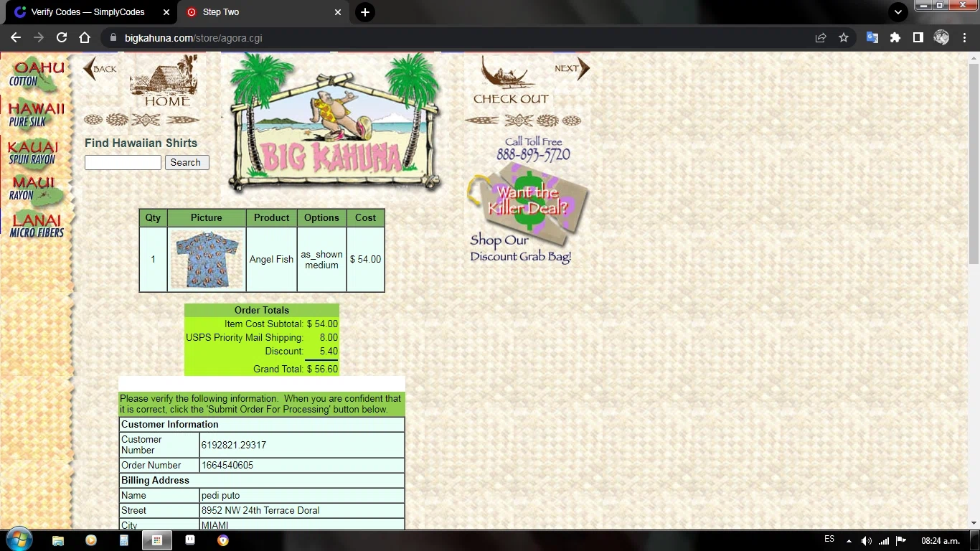Image resolution: width=980 pixels, height=551 pixels.
Task: Click the street address 8952 NW 24th Terrace Doral
Action: (260, 511)
